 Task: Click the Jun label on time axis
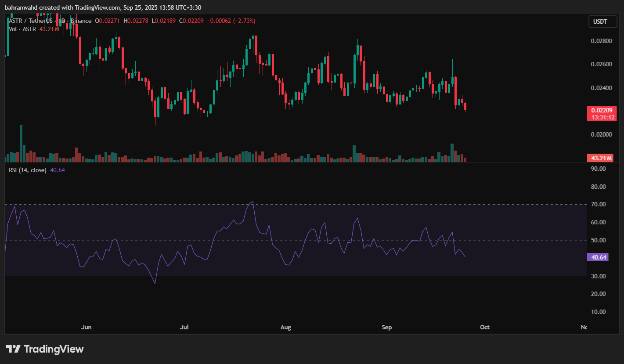point(87,328)
